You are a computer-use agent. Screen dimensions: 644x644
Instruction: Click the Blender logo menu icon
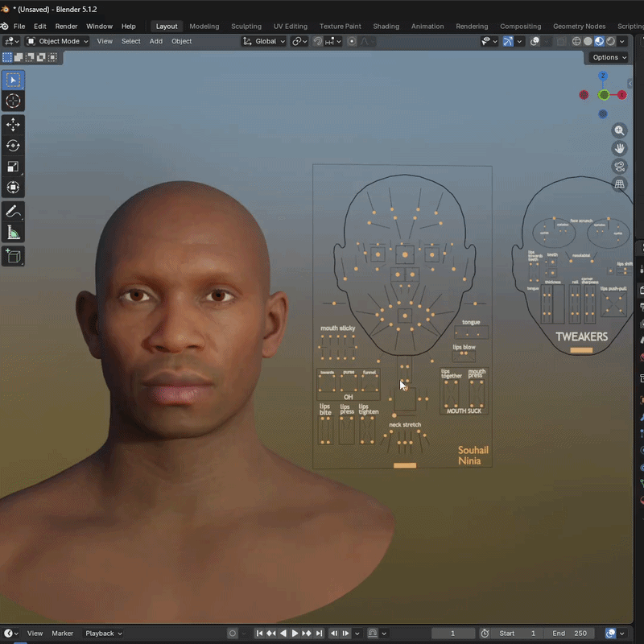coord(5,27)
